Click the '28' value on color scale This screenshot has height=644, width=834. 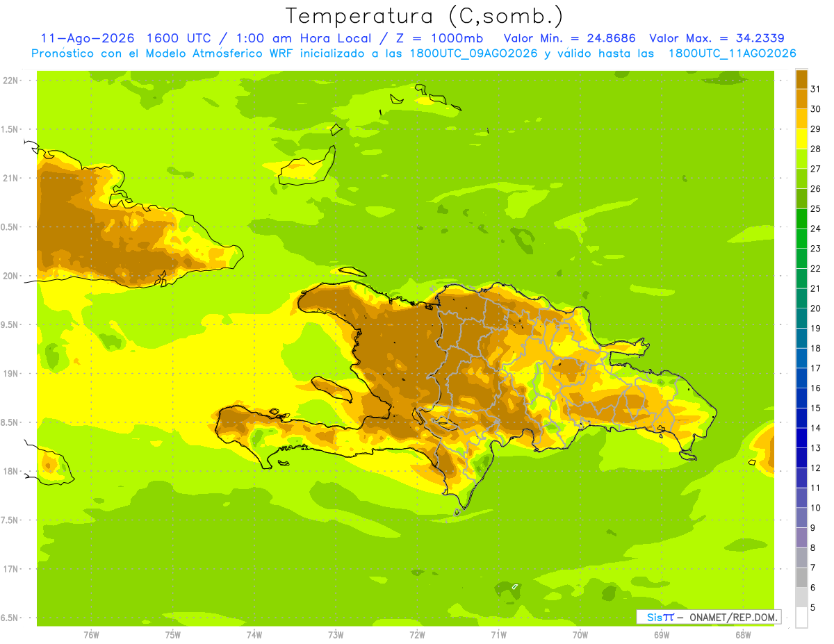coord(815,149)
